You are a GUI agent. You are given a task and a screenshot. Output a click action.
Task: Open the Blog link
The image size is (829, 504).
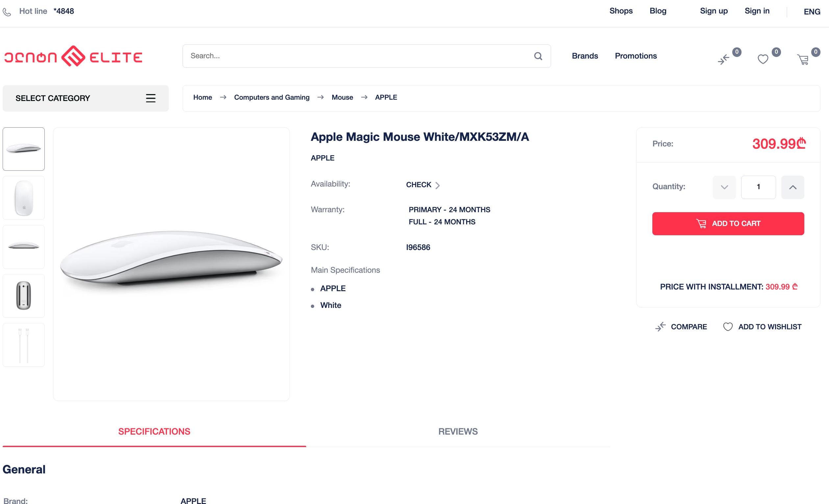658,11
